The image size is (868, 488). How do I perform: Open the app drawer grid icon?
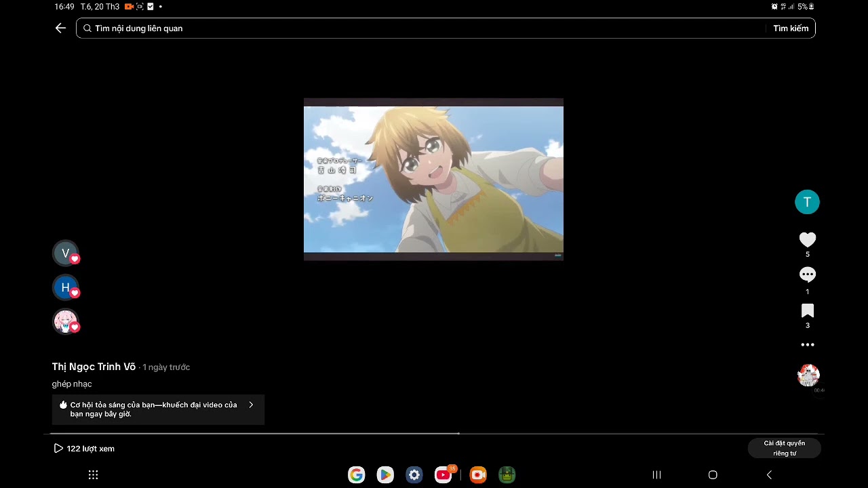(x=94, y=475)
